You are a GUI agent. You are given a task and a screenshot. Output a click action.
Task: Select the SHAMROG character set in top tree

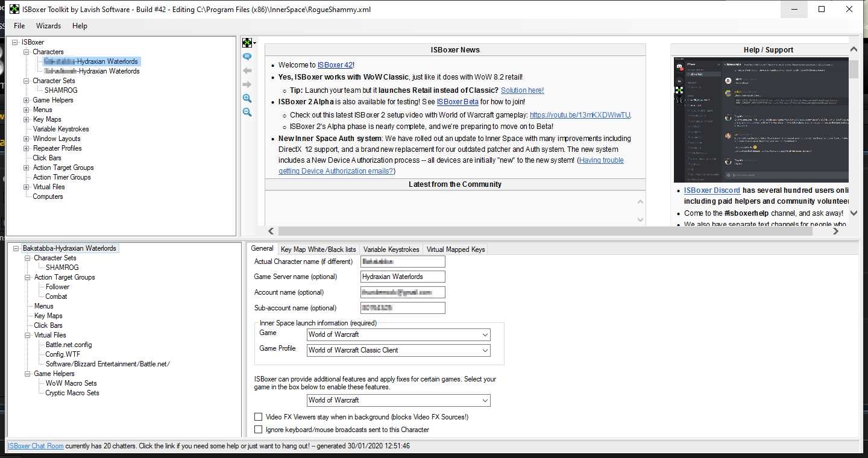(61, 90)
